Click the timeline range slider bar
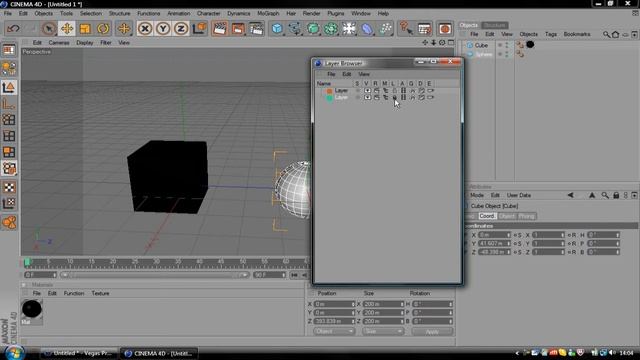This screenshot has height=360, width=640. (x=154, y=275)
